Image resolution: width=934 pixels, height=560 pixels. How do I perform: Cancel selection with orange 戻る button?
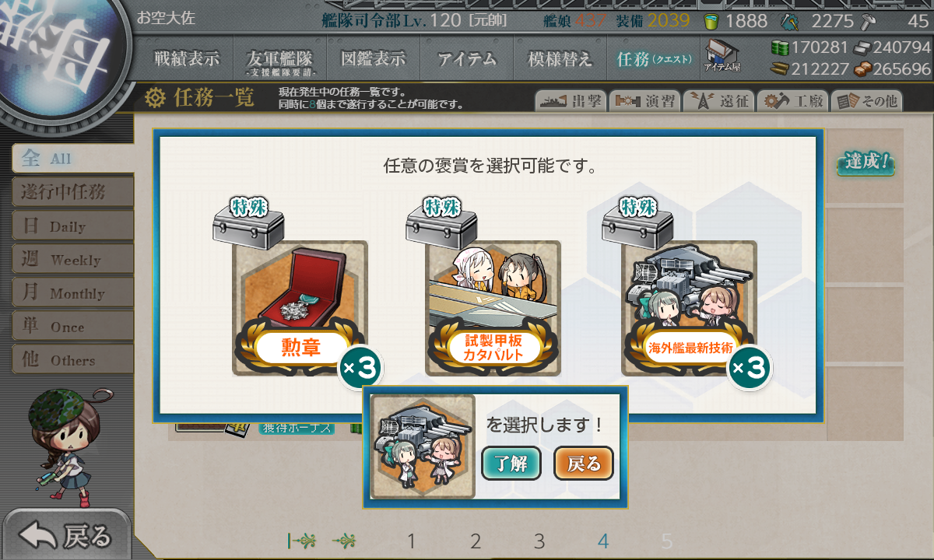click(584, 464)
